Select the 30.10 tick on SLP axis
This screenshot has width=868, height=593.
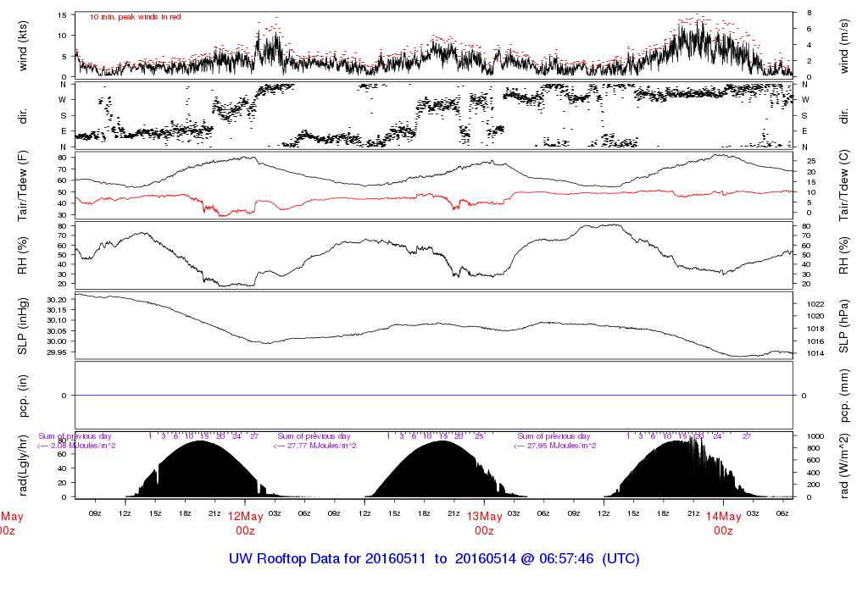[x=57, y=320]
